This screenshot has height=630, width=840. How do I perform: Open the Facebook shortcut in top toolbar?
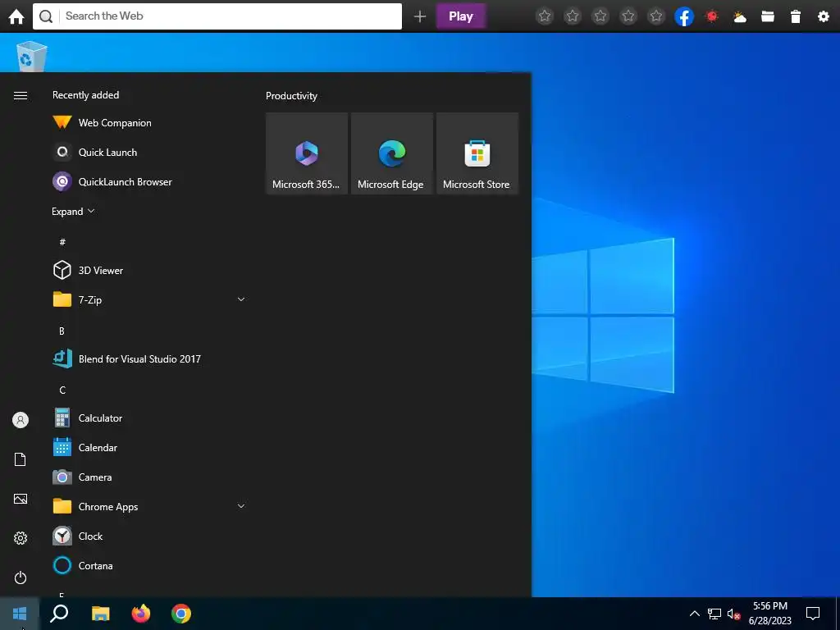coord(684,16)
